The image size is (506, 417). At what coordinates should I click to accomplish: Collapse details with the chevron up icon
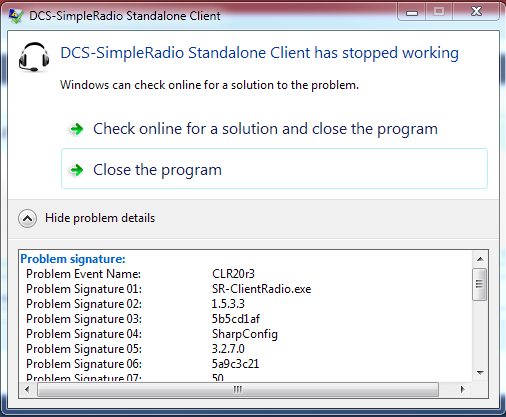(x=27, y=219)
